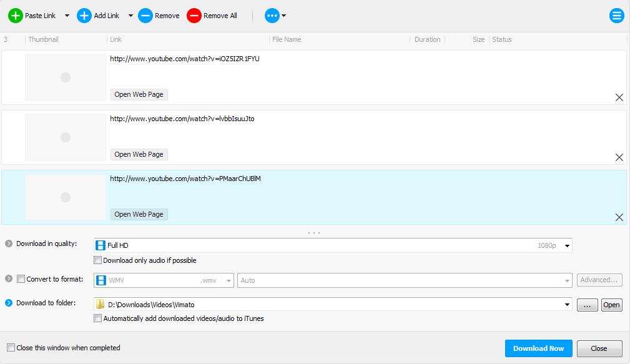This screenshot has height=364, width=630.
Task: Click the link text ending iOZ5IZR1FYU
Action: pyautogui.click(x=185, y=59)
